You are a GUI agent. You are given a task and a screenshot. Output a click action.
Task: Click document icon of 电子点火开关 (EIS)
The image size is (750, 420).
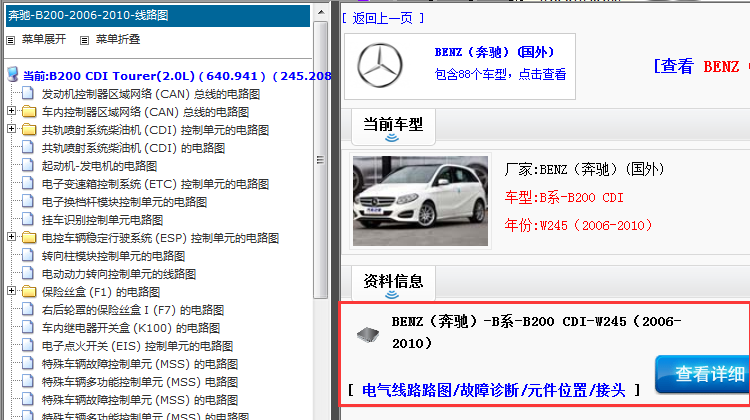tap(28, 345)
